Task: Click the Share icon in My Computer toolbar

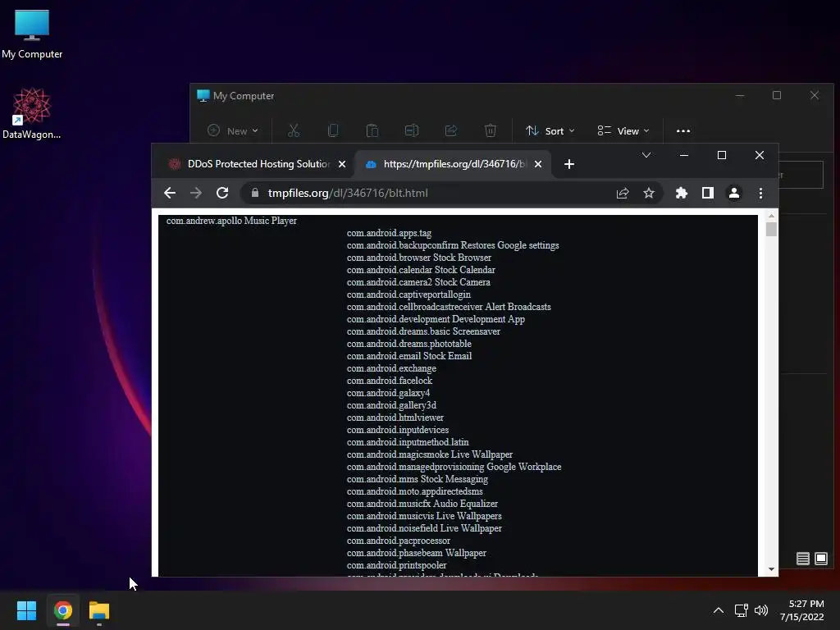Action: [x=451, y=130]
